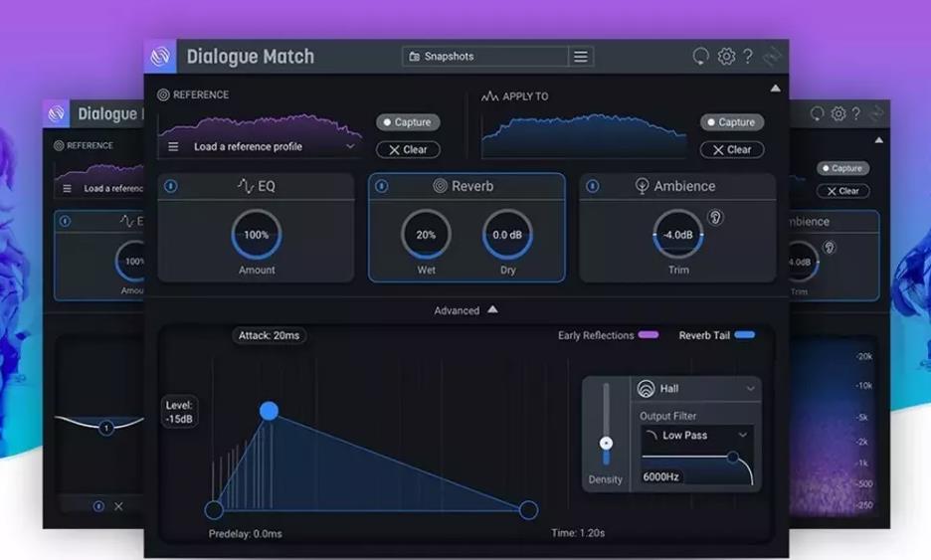Toggle the Ambience module power button
The height and width of the screenshot is (560, 931).
click(x=593, y=186)
